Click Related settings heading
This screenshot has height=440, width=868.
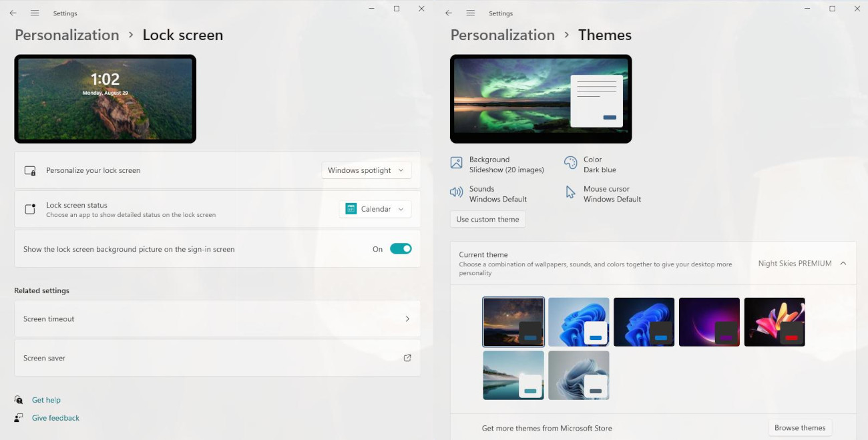click(41, 290)
